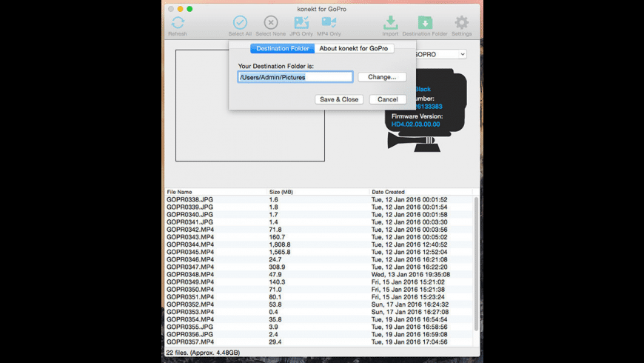Select file GOPR0339.JPG
This screenshot has width=644, height=363.
(189, 207)
